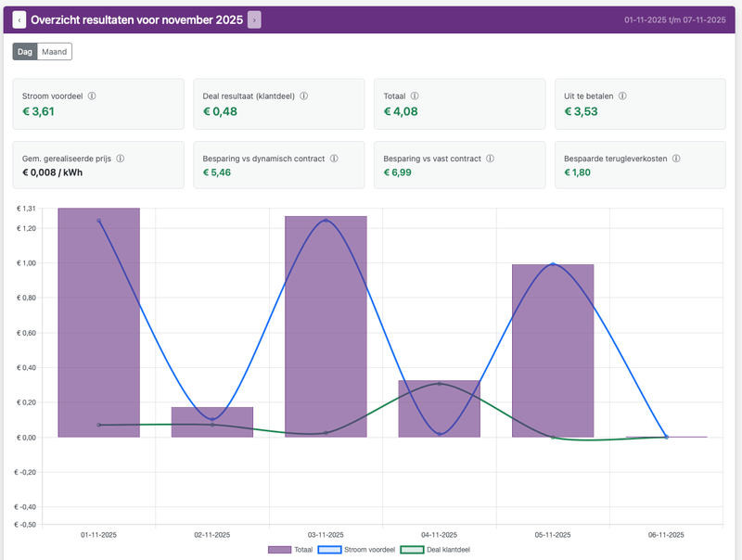The image size is (742, 560).
Task: Click info icon for Besparing vs dynamisch contract
Action: click(x=333, y=159)
